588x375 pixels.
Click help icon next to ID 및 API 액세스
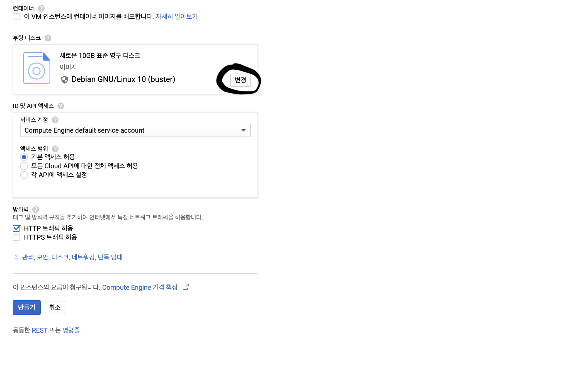coord(60,106)
